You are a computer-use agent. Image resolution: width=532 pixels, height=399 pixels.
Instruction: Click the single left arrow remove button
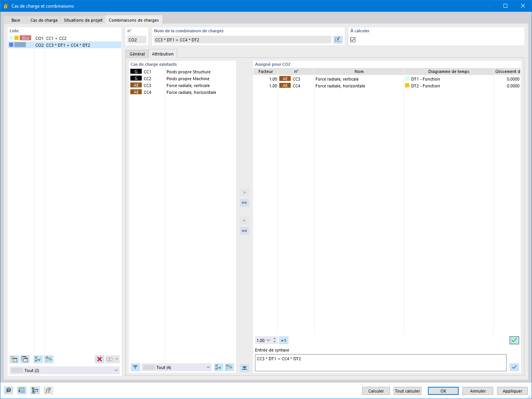[x=244, y=220]
